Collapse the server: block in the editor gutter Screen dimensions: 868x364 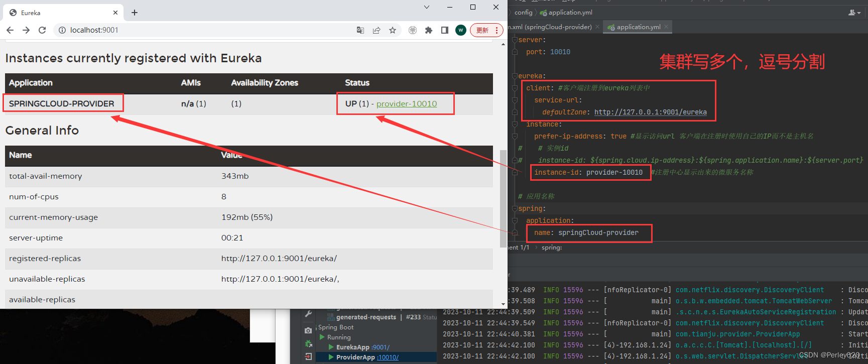[515, 40]
